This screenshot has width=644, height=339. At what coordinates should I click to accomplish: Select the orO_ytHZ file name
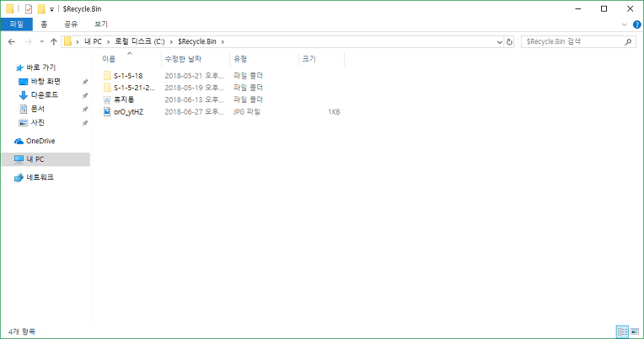coord(129,112)
